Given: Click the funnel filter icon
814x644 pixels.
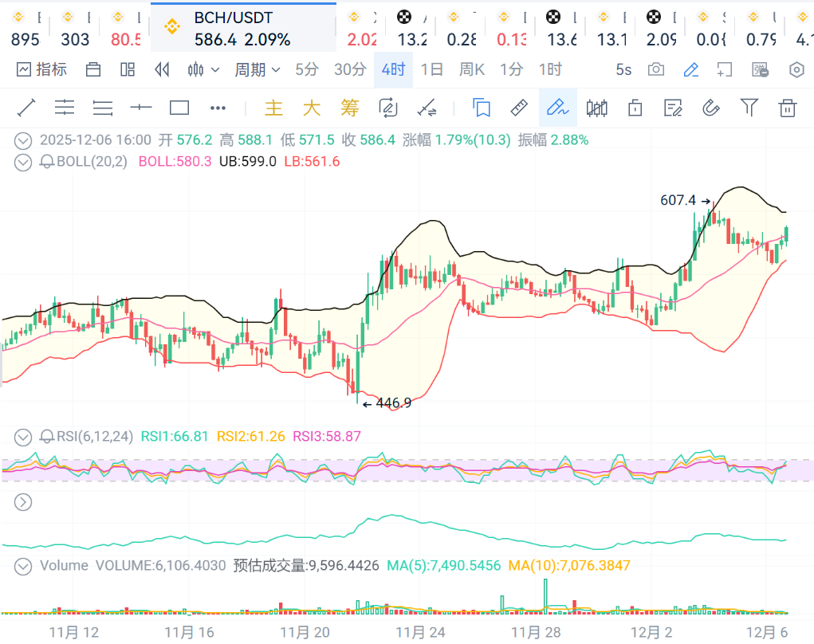Looking at the screenshot, I should tap(749, 107).
